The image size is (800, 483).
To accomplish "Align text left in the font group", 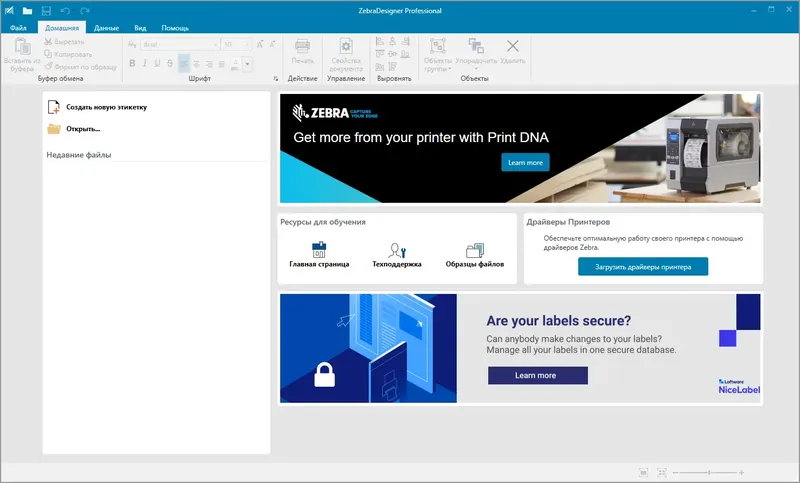I will (184, 64).
